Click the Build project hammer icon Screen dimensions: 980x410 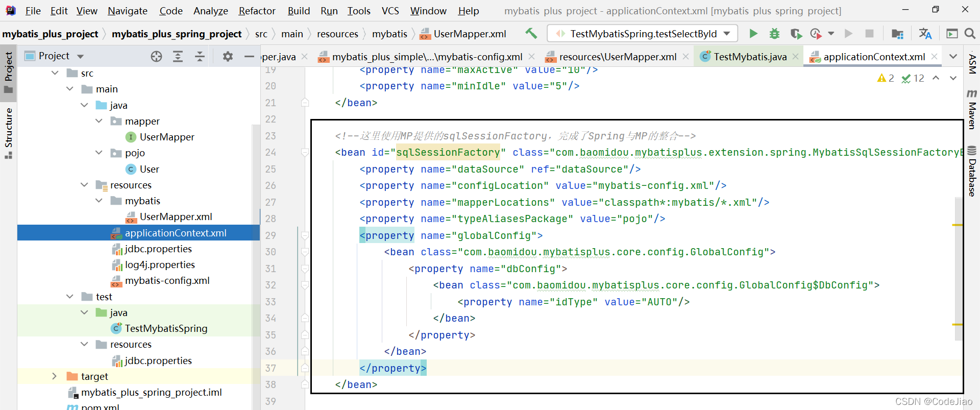[531, 33]
